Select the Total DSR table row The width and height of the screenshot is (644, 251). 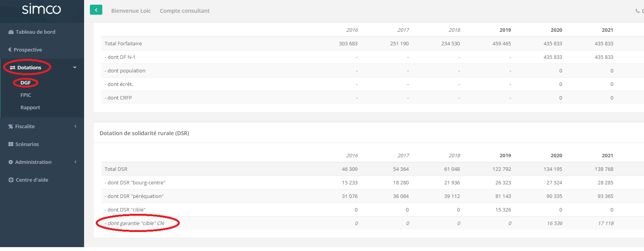[116, 169]
